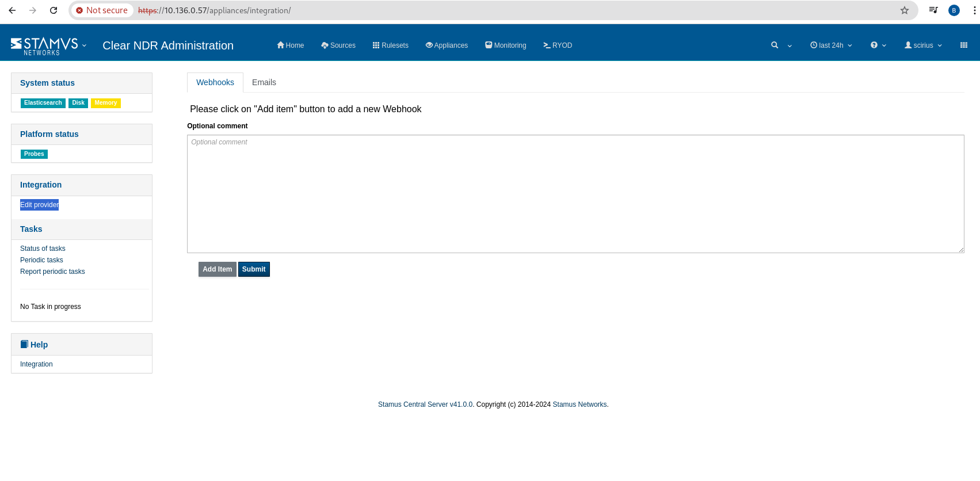This screenshot has height=481, width=980.
Task: Switch to the Emails tab
Action: pos(264,82)
